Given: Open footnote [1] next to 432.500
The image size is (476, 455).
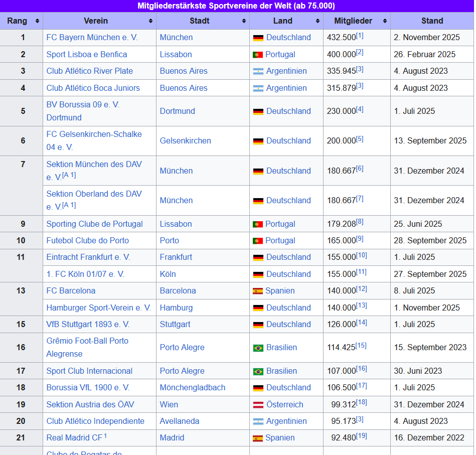Looking at the screenshot, I should pyautogui.click(x=360, y=36).
